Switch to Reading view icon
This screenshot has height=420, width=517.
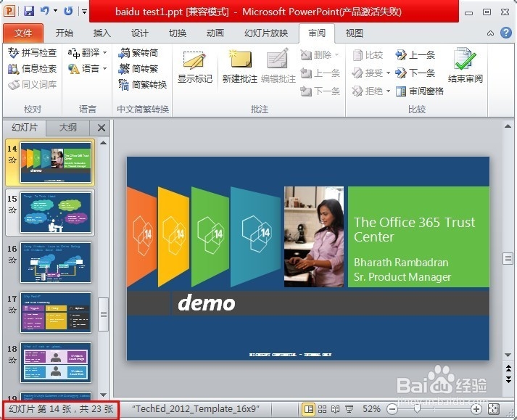coord(335,409)
